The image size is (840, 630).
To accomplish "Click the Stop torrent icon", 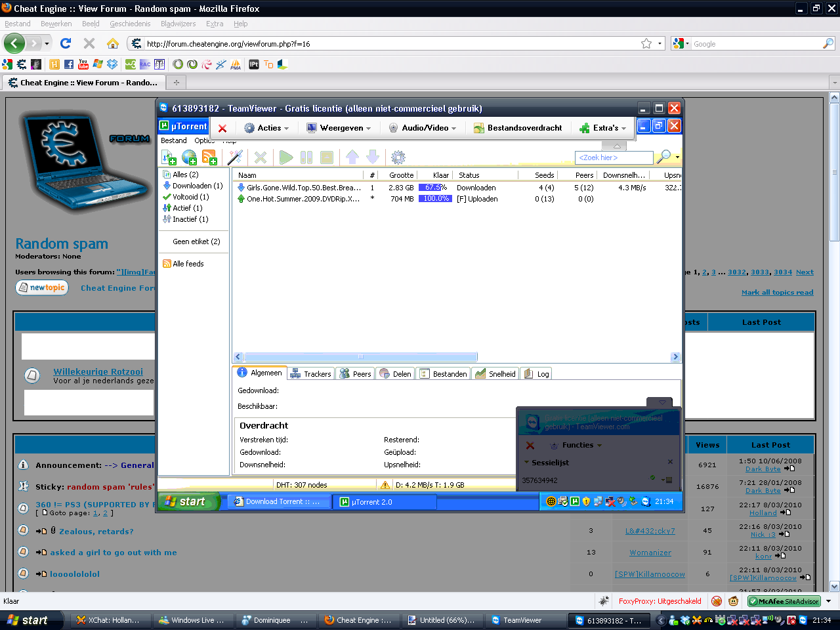I will click(326, 157).
